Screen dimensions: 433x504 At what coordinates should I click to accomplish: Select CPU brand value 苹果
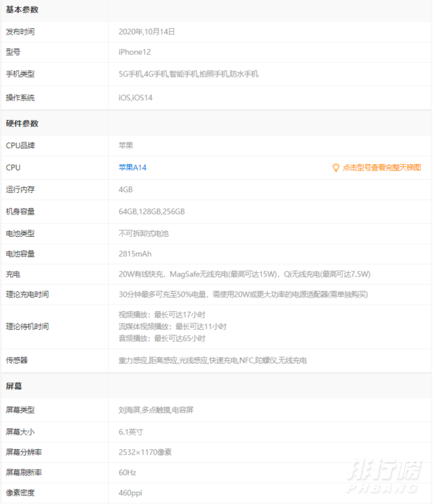(x=126, y=145)
